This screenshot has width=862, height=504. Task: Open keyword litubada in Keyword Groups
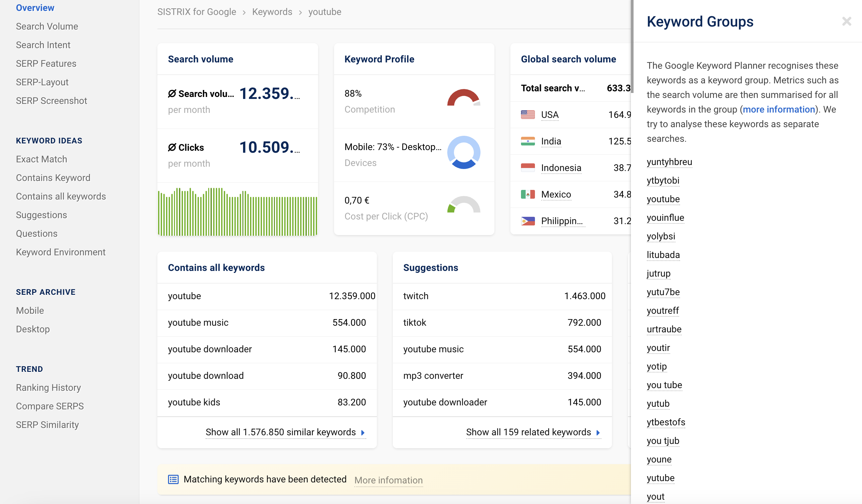663,255
